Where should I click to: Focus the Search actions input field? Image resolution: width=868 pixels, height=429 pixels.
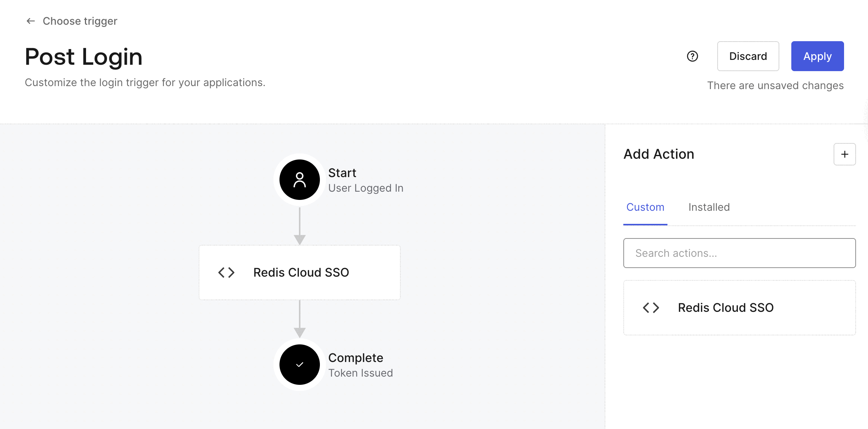(x=739, y=253)
